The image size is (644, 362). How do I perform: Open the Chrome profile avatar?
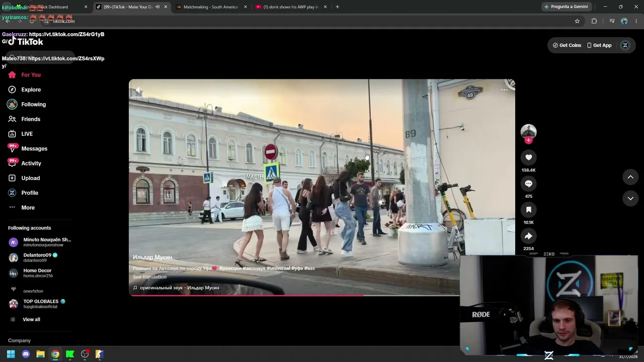(624, 21)
